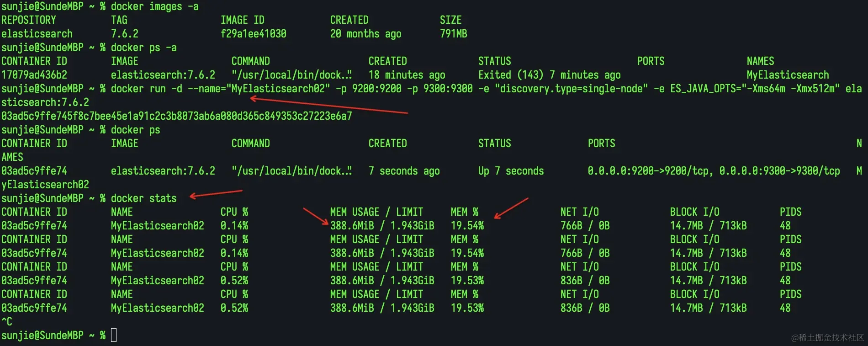The image size is (868, 346).
Task: Select the '18 minutes ago' created value
Action: [x=407, y=75]
